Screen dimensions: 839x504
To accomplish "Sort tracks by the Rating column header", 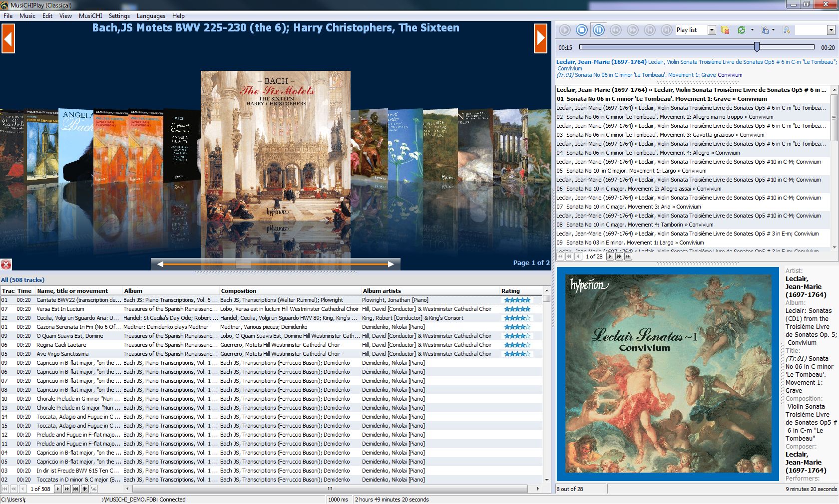I will pos(521,291).
